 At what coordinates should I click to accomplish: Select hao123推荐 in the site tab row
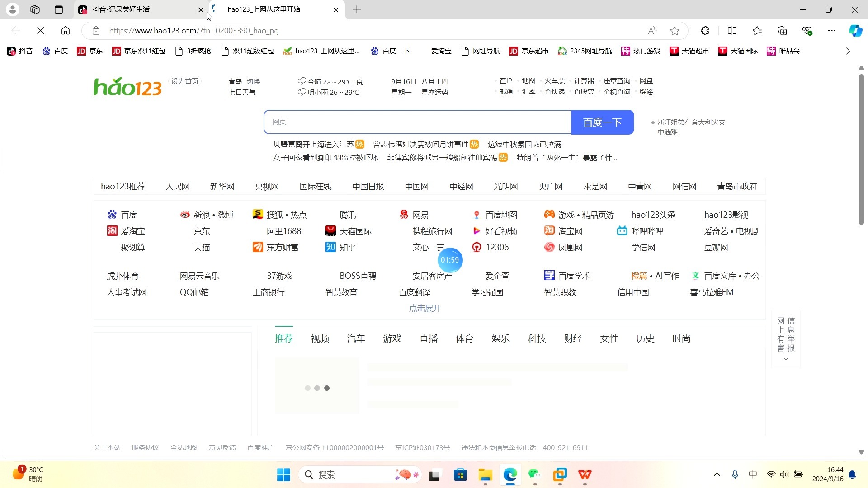tap(123, 187)
